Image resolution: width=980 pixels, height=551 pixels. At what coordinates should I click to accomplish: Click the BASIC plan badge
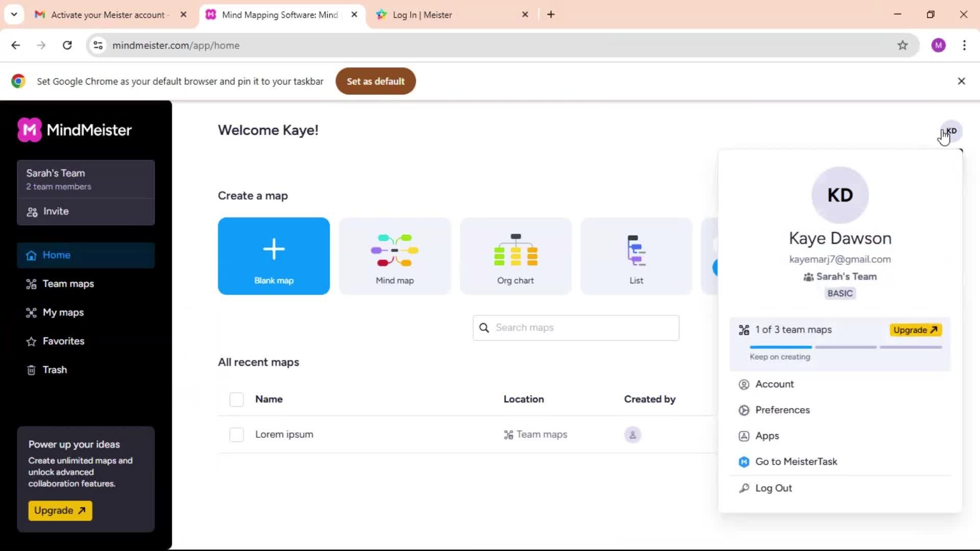(840, 293)
